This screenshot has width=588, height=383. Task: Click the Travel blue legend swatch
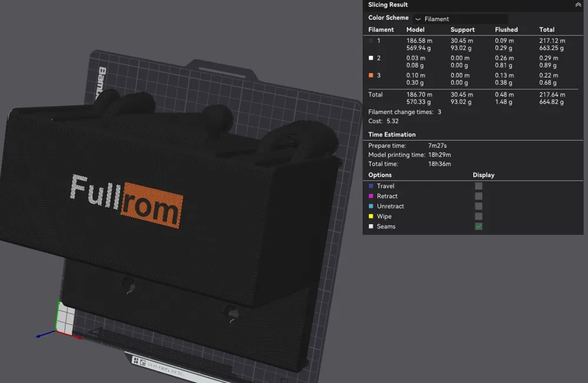click(x=371, y=186)
